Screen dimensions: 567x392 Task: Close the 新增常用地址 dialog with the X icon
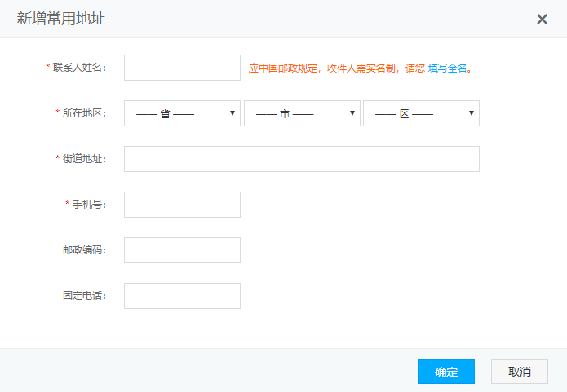(x=542, y=19)
